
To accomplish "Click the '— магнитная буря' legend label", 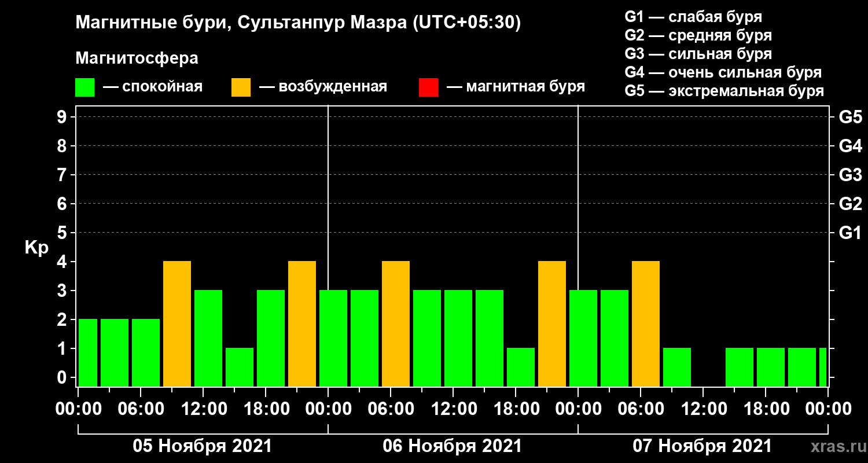I will coord(516,87).
